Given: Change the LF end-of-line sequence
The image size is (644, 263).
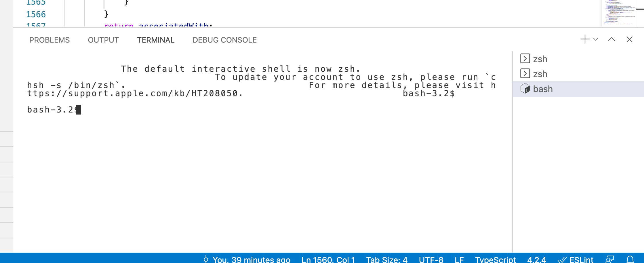Looking at the screenshot, I should point(459,260).
